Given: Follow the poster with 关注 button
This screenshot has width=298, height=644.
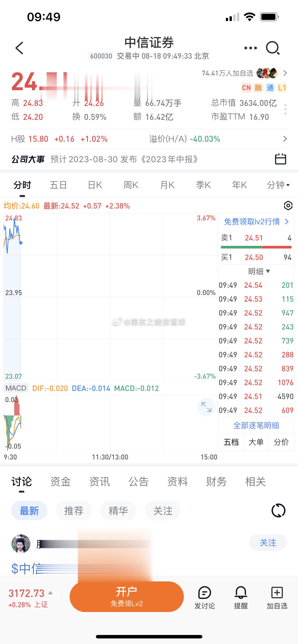Looking at the screenshot, I should pos(268,542).
